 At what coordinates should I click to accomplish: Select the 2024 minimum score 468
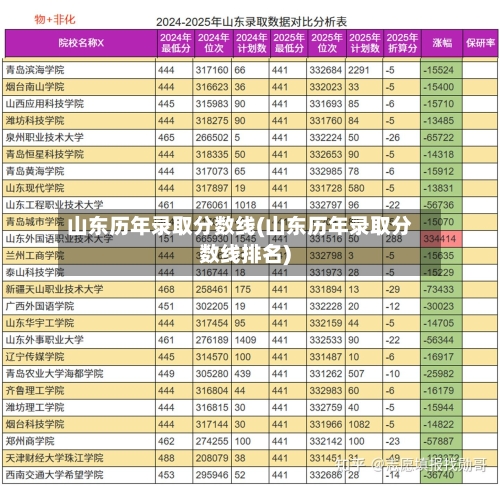click(x=166, y=289)
